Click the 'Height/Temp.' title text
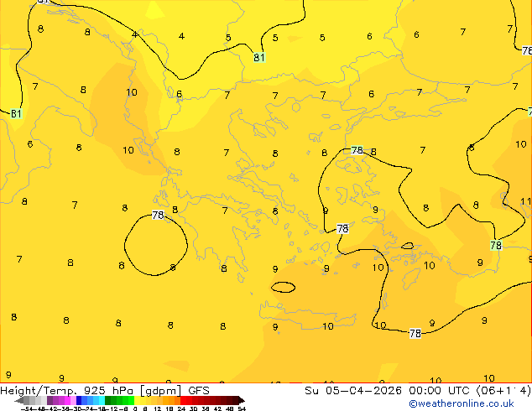 coord(39,391)
